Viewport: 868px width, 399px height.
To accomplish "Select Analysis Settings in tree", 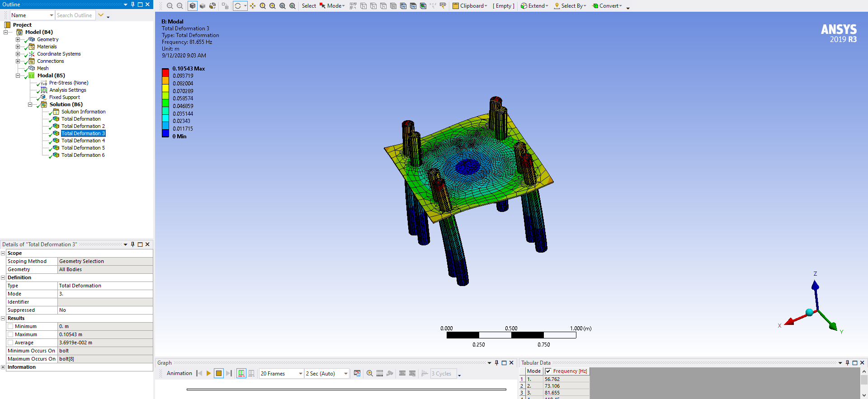I will click(68, 90).
